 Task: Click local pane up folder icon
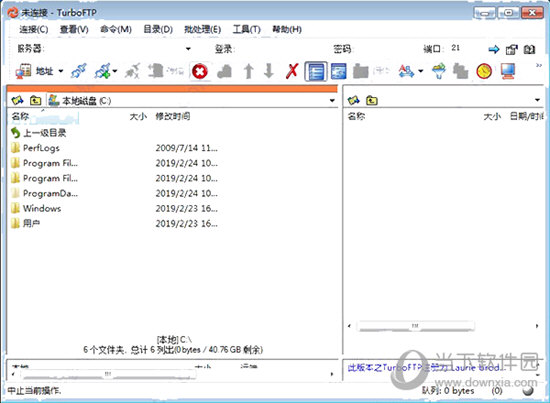35,101
